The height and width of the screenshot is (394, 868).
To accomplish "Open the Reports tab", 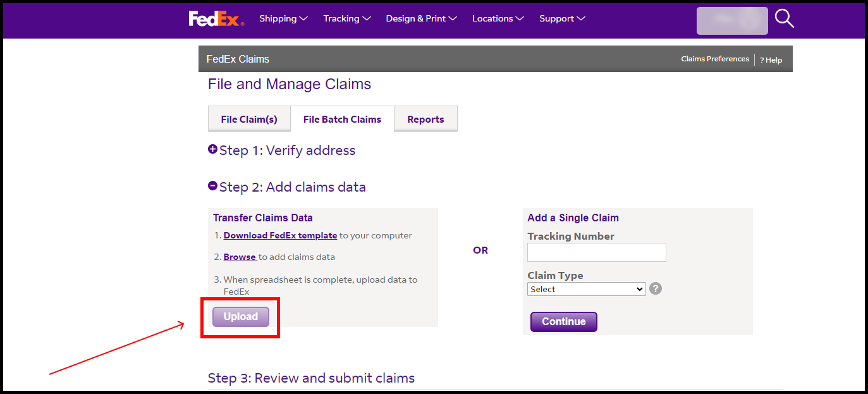I will point(425,119).
